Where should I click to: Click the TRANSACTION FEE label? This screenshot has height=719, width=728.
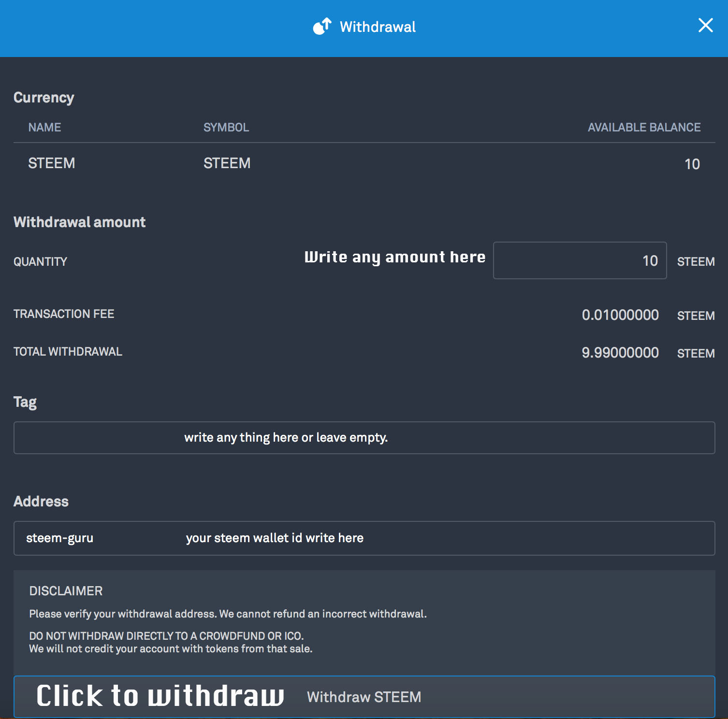pyautogui.click(x=64, y=314)
